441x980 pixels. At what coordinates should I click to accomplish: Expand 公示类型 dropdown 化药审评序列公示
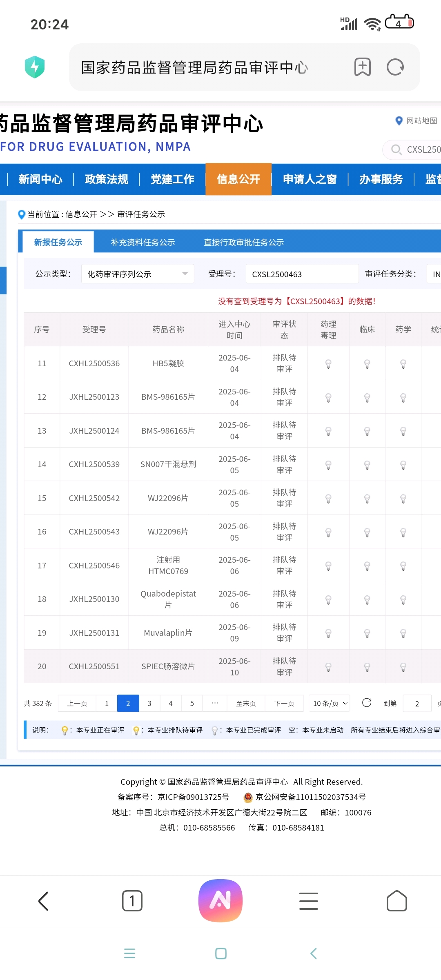[x=138, y=274]
